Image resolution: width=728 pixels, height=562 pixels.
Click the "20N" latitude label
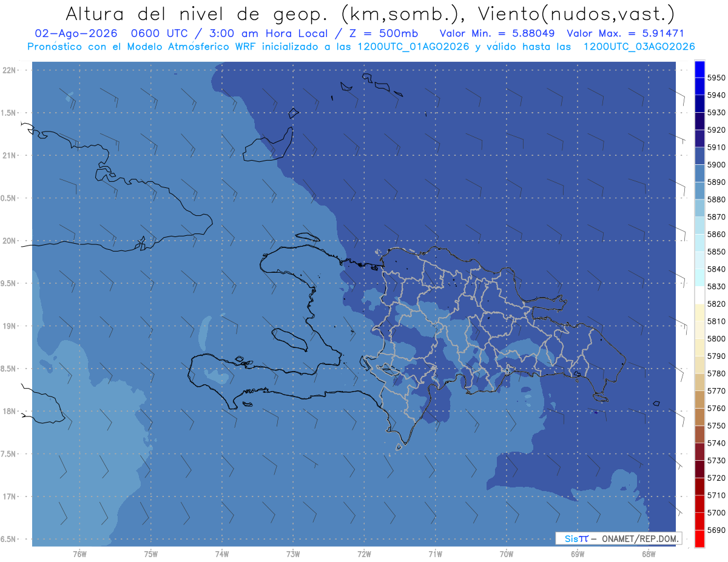click(10, 241)
